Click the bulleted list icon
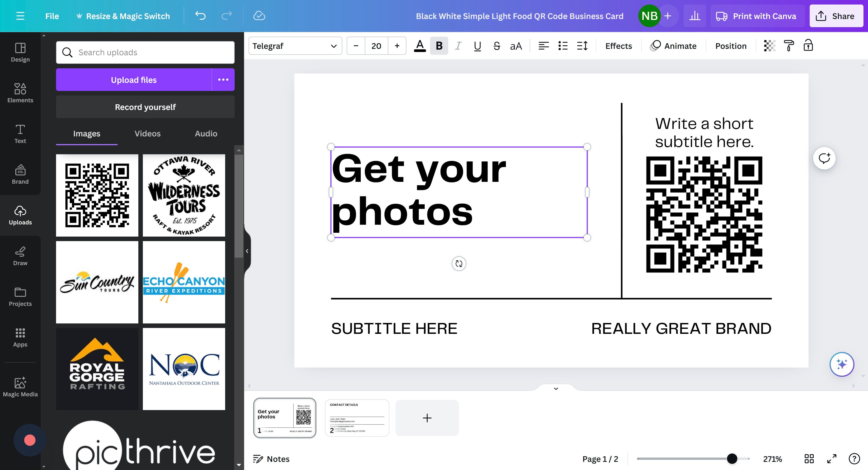The image size is (868, 470). click(x=563, y=46)
